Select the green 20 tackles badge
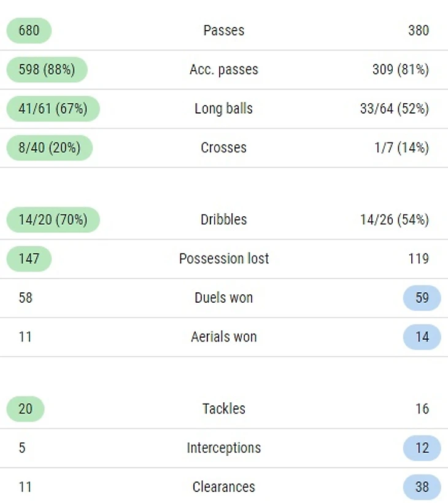 point(25,408)
